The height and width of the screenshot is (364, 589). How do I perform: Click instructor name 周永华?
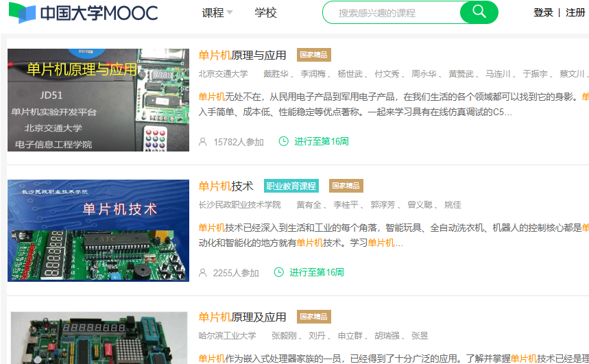tap(424, 74)
